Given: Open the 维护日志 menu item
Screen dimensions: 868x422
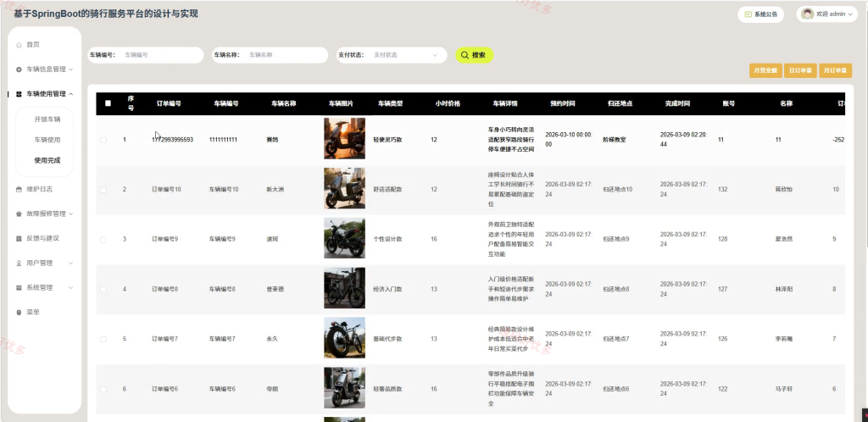Looking at the screenshot, I should (40, 189).
